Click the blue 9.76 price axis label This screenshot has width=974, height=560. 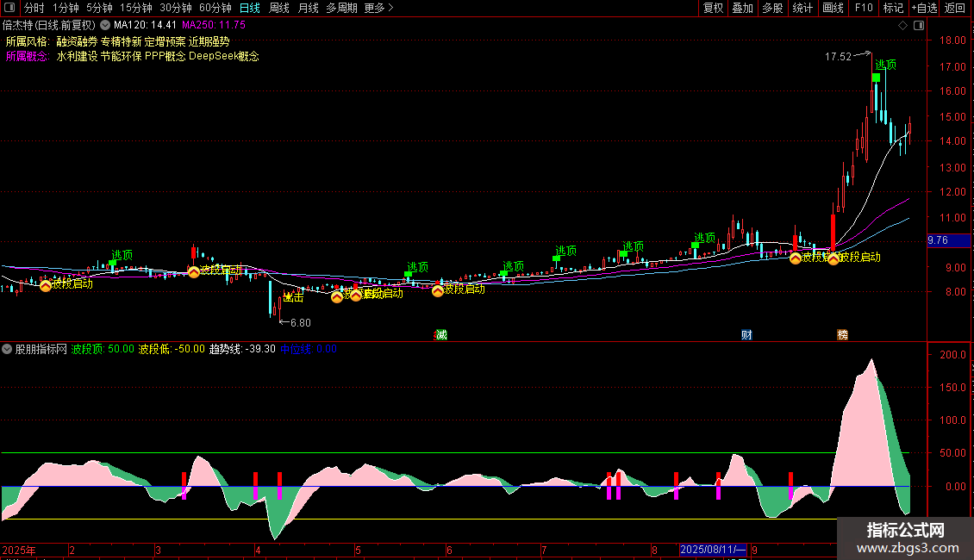point(948,241)
